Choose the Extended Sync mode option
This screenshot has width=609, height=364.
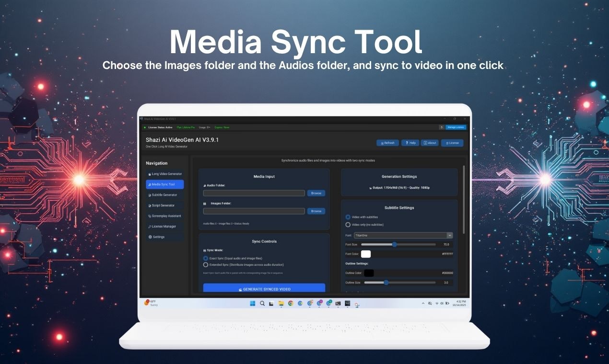206,264
